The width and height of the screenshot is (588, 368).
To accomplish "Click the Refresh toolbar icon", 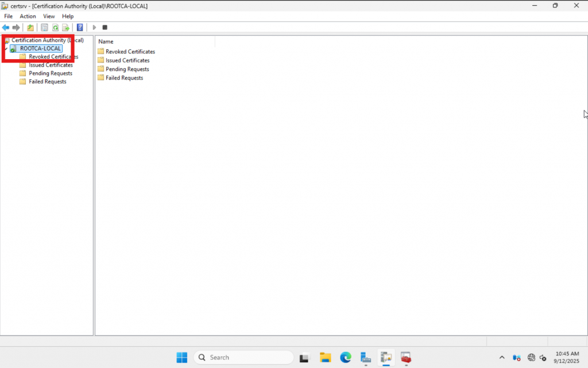I will coord(56,28).
